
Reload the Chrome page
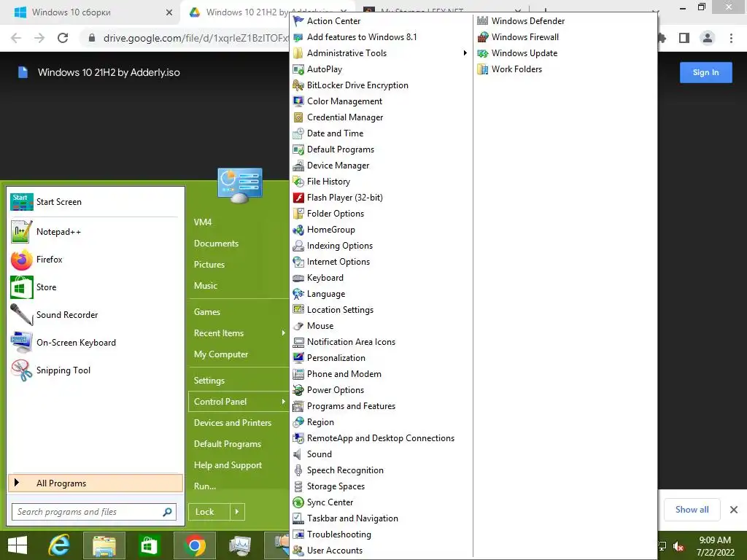tap(63, 38)
